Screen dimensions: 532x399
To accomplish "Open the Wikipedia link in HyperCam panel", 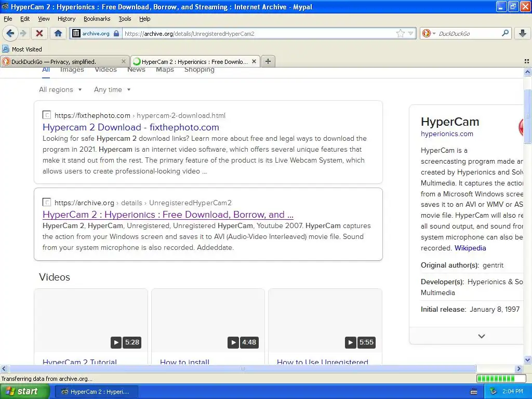I will (x=470, y=248).
